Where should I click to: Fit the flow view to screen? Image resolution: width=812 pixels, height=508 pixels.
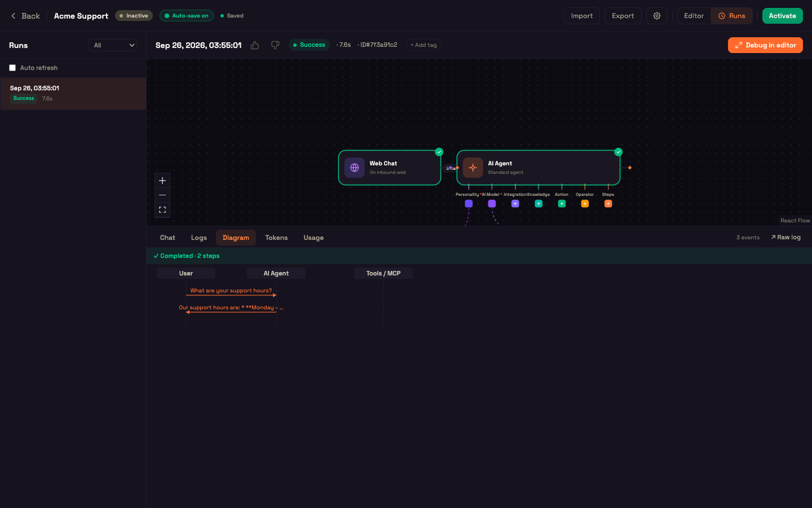click(162, 210)
